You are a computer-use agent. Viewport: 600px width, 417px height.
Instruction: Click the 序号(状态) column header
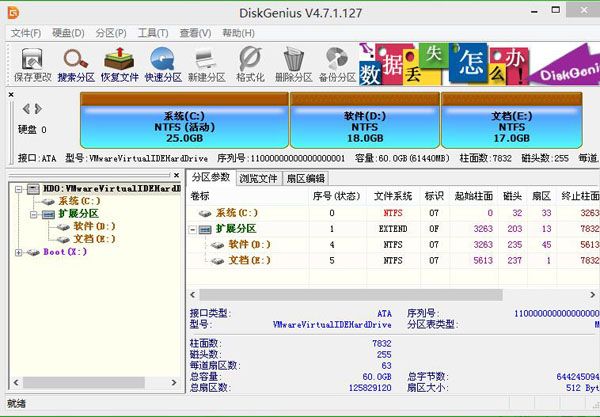(337, 196)
